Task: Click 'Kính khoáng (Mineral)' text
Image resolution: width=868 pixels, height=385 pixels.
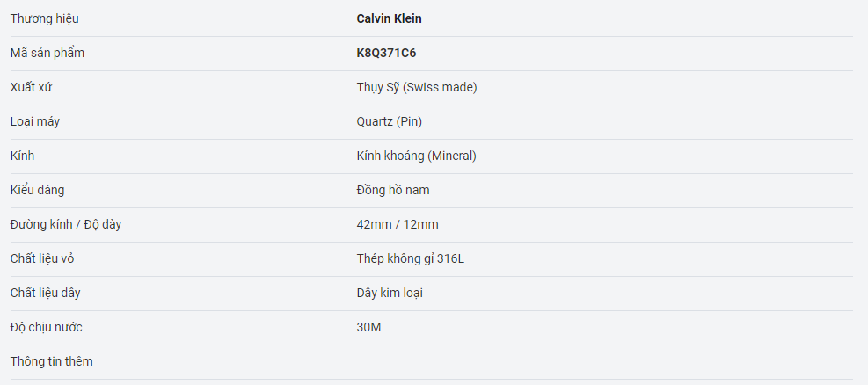Action: (416, 156)
